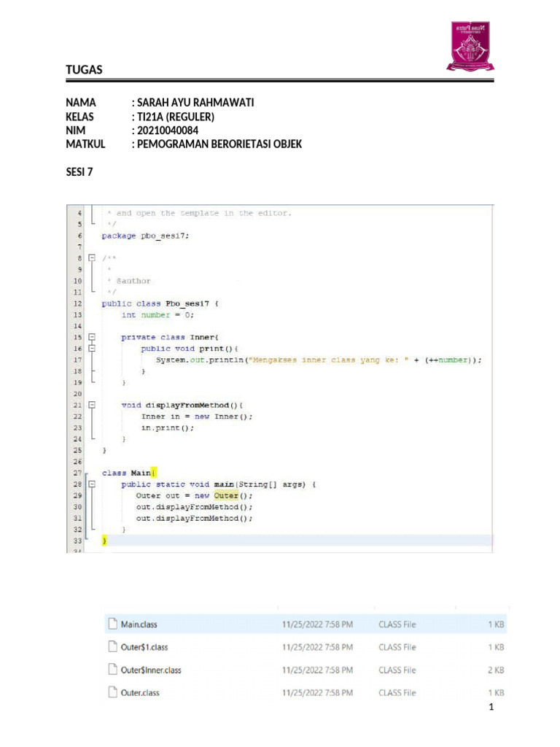
Task: Click the int number declaration on line 13
Action: point(157,315)
